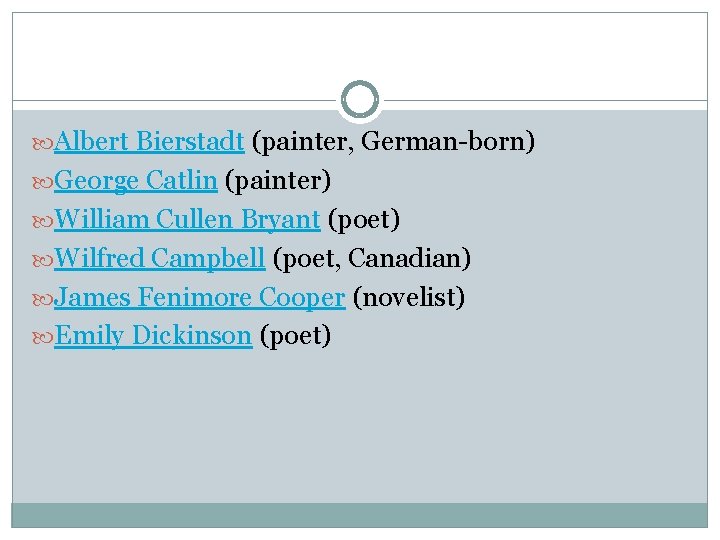This screenshot has height=540, width=720.
Task: Click the circle ornament on the divider line
Action: [360, 100]
